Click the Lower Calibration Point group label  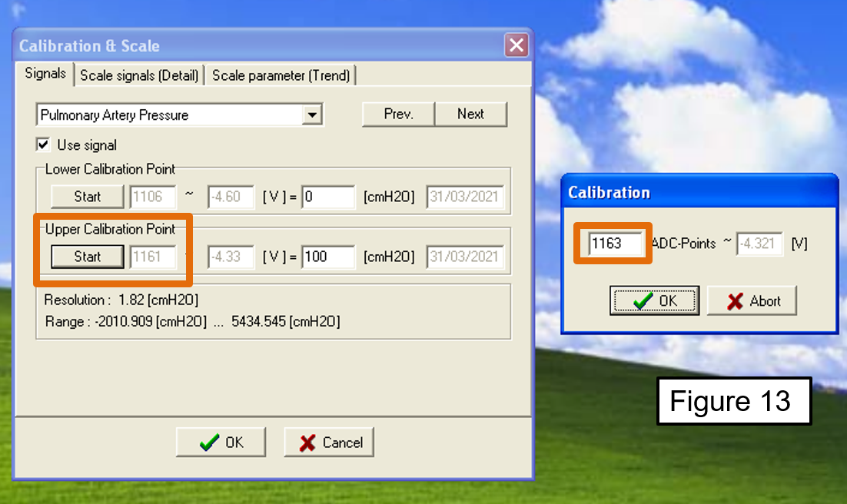click(110, 169)
